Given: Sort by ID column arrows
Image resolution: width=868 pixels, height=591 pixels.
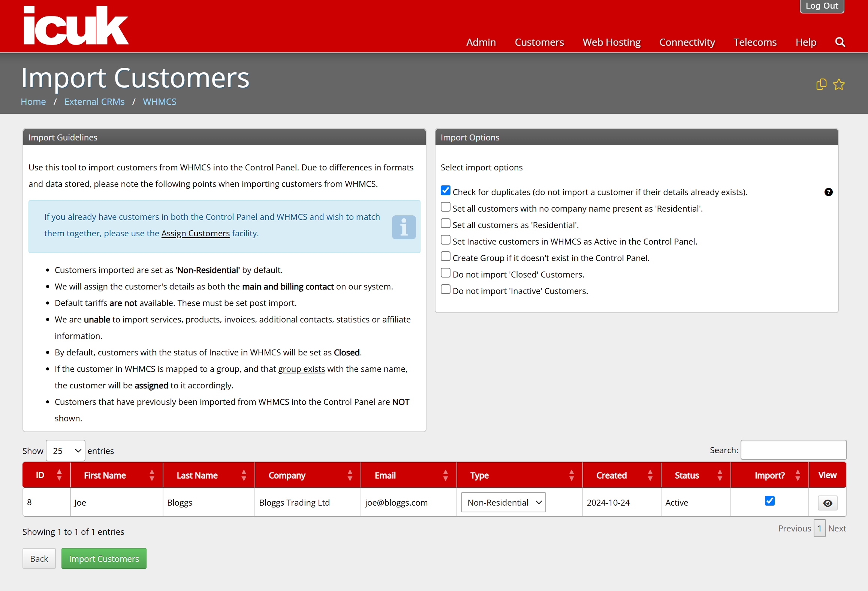Looking at the screenshot, I should [59, 475].
